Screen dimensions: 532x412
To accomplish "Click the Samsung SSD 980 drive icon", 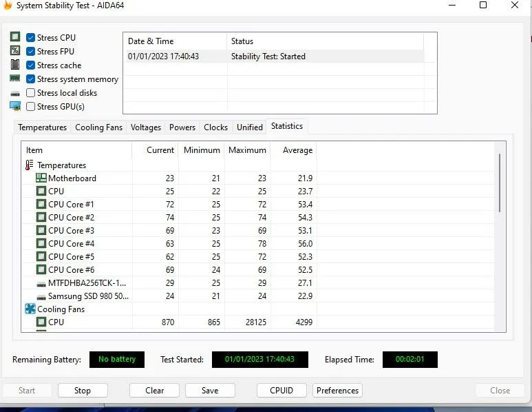I will tap(41, 297).
